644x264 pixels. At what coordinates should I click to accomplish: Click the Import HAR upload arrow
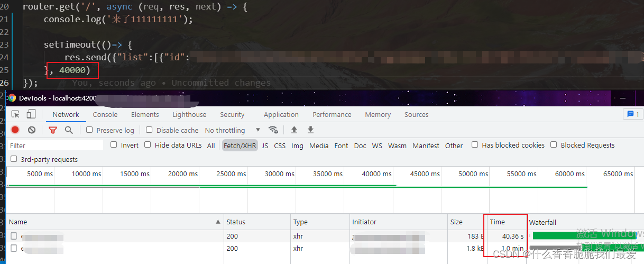click(295, 130)
